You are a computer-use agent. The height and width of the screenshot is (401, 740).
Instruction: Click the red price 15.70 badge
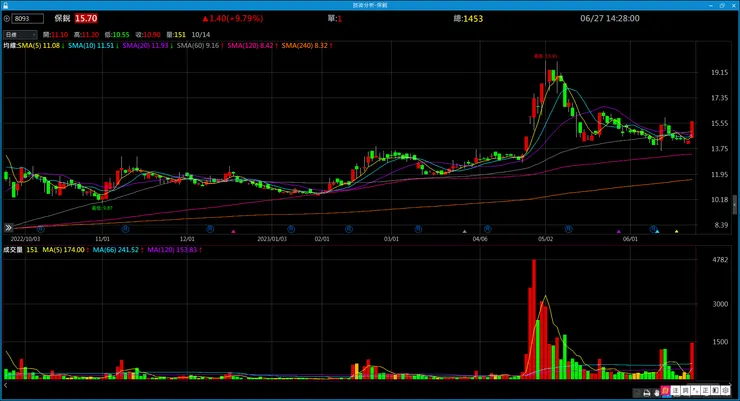(x=86, y=18)
